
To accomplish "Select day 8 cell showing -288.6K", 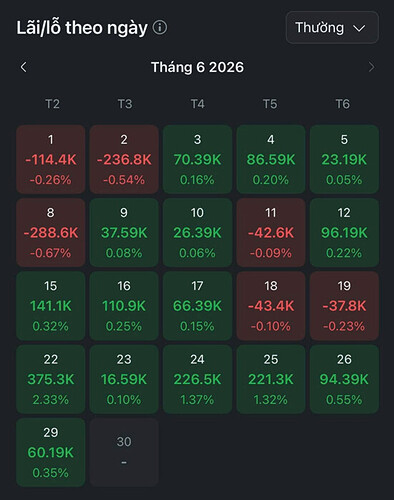I will pos(51,233).
